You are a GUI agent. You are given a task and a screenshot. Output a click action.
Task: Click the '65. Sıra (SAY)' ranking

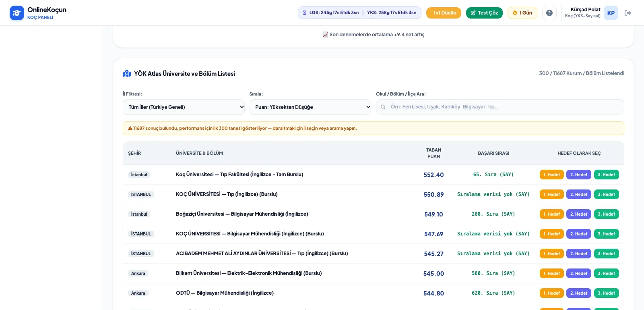pyautogui.click(x=493, y=175)
